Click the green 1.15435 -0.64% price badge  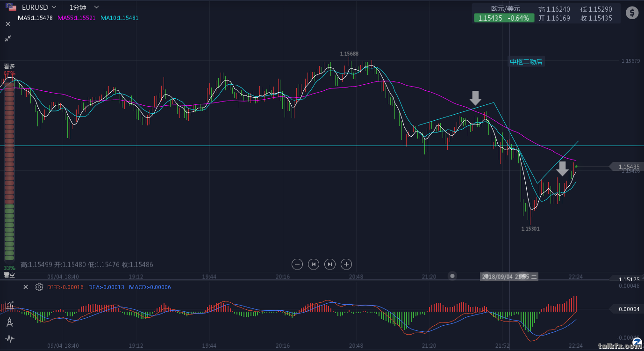click(504, 18)
